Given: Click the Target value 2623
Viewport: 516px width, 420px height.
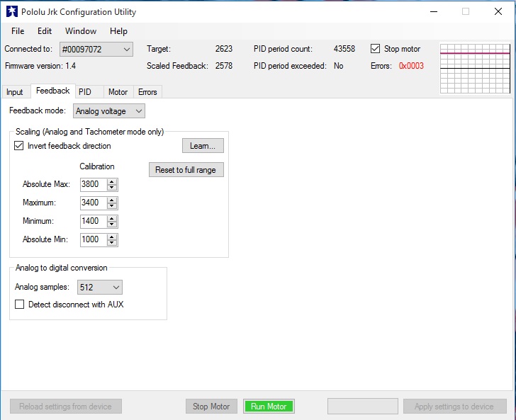Looking at the screenshot, I should pos(224,49).
